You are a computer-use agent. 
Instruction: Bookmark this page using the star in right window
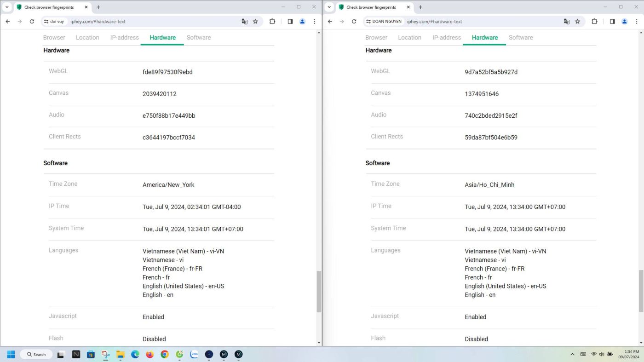click(577, 21)
